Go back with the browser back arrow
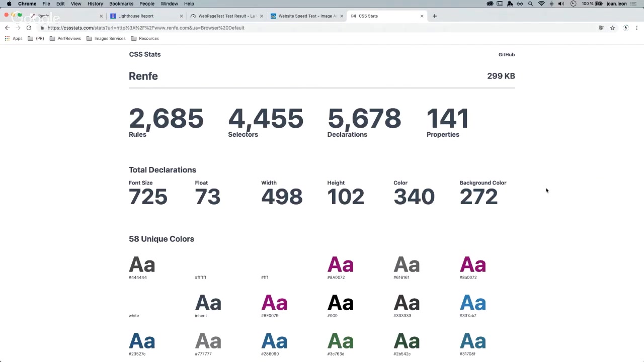 (7, 28)
